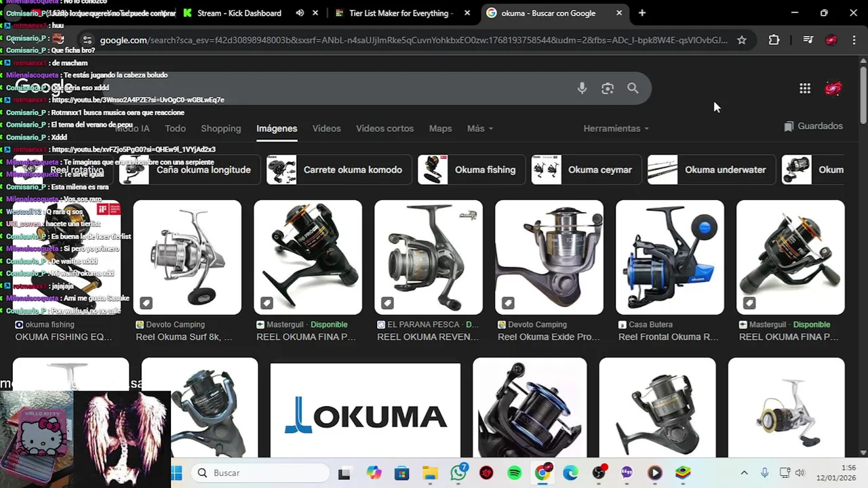The image size is (868, 488).
Task: Switch to the Maps tab
Action: click(440, 129)
